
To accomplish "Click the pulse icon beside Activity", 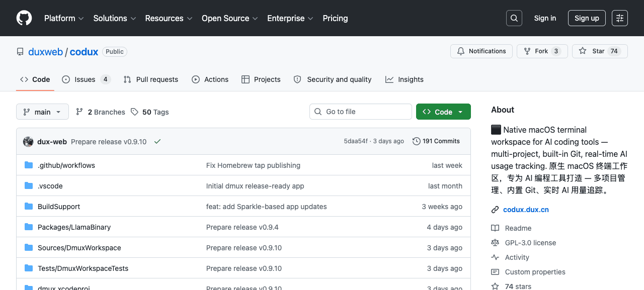I will tap(495, 257).
